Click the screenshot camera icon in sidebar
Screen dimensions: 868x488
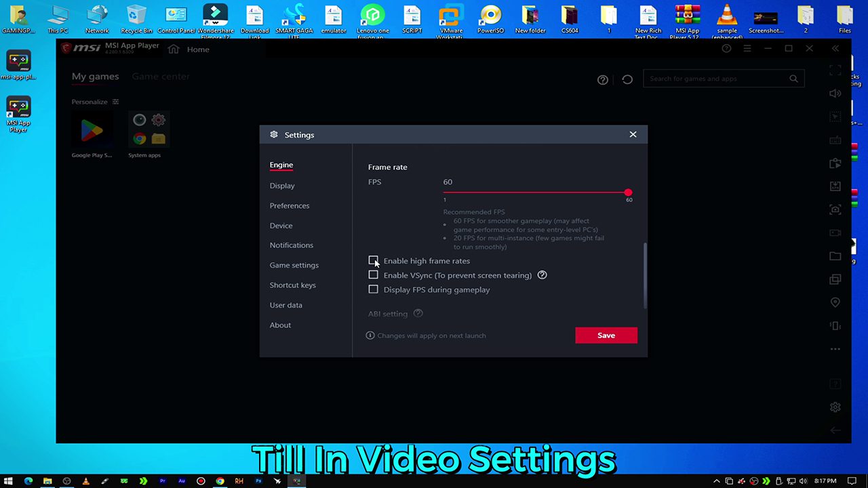(x=835, y=210)
